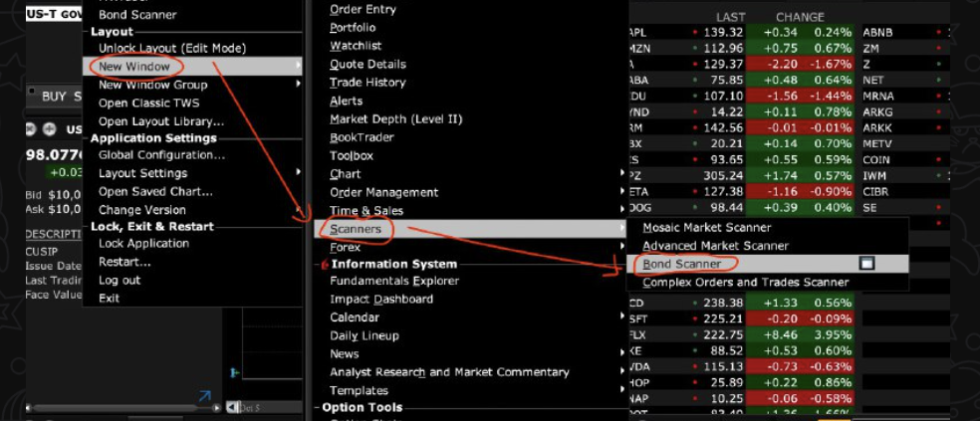Click the LAST column header
This screenshot has height=421, width=980.
pos(730,17)
